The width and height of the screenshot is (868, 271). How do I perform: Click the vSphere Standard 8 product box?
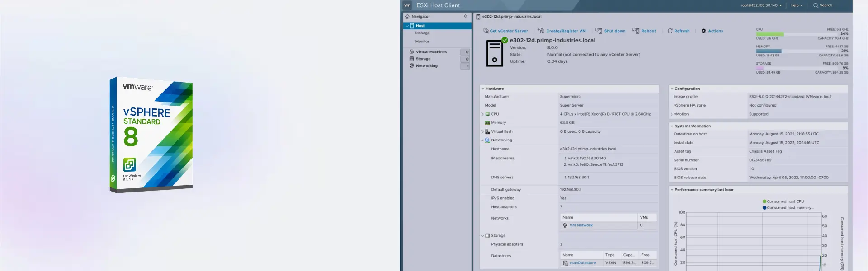pyautogui.click(x=151, y=135)
